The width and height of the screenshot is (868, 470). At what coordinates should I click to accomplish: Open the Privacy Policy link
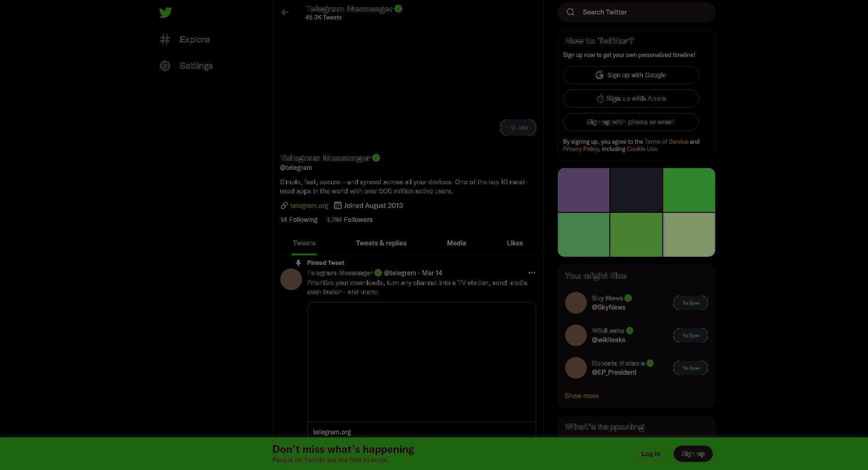[581, 149]
